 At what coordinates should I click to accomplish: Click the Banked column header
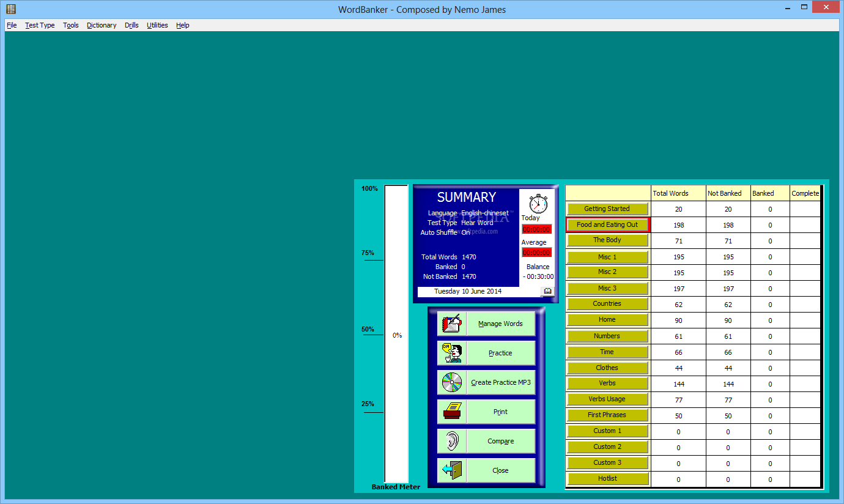point(770,193)
